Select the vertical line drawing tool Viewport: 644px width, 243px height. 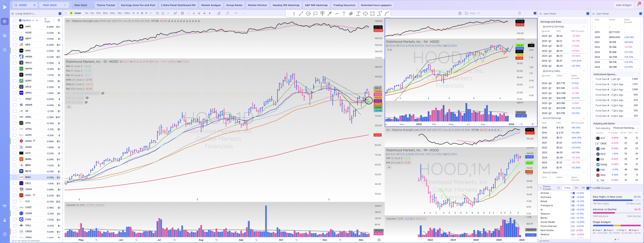click(294, 14)
